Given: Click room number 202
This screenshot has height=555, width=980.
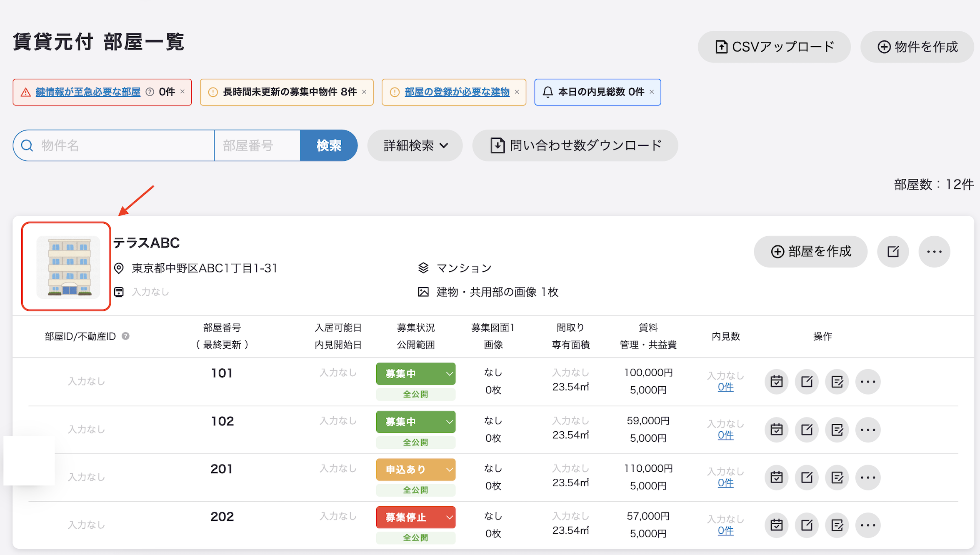Looking at the screenshot, I should tap(222, 517).
